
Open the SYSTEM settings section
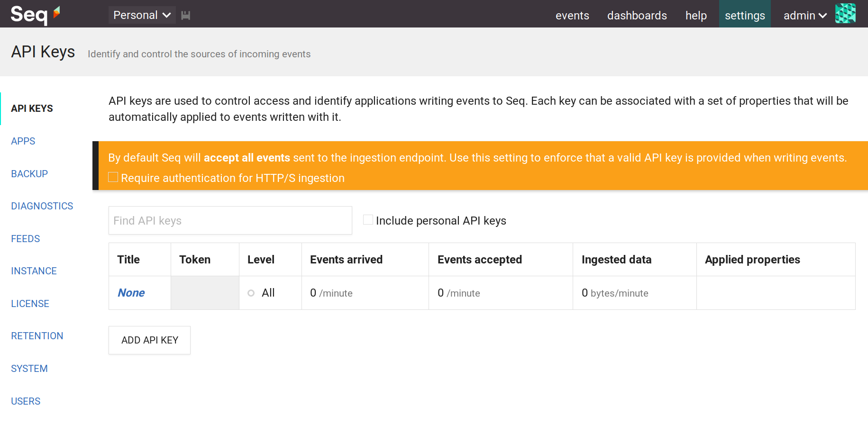coord(29,369)
